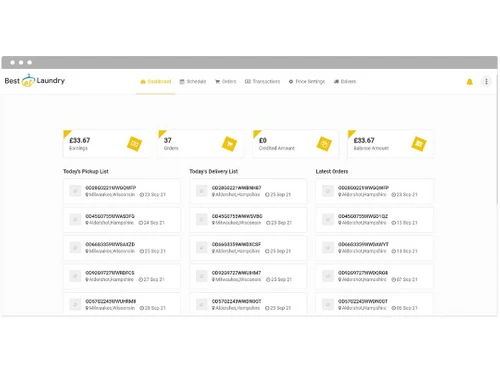This screenshot has width=500, height=375.
Task: Open Latest Orders thumbnail for order OD92
Action: [328, 276]
